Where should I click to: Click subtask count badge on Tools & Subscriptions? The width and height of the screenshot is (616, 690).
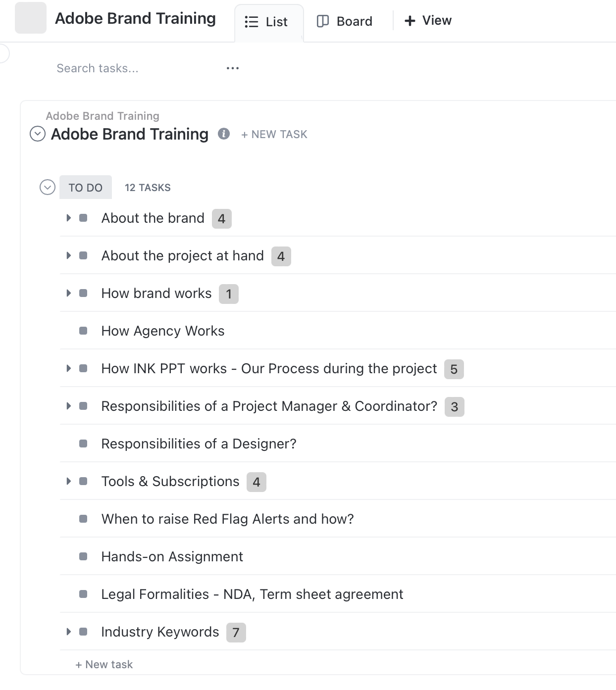point(257,482)
